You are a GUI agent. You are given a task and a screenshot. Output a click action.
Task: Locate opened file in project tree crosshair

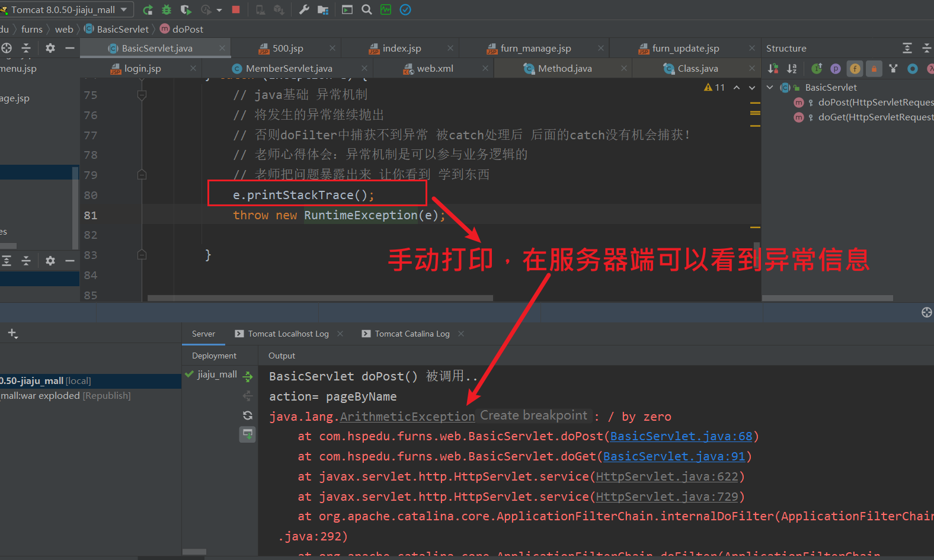point(7,48)
